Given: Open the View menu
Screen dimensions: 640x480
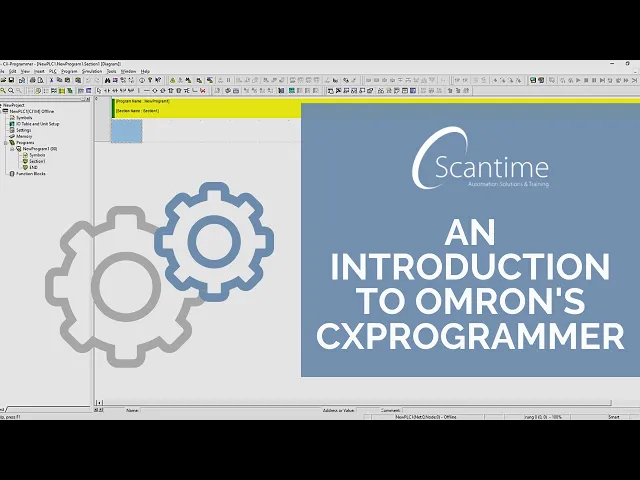Looking at the screenshot, I should click(25, 71).
